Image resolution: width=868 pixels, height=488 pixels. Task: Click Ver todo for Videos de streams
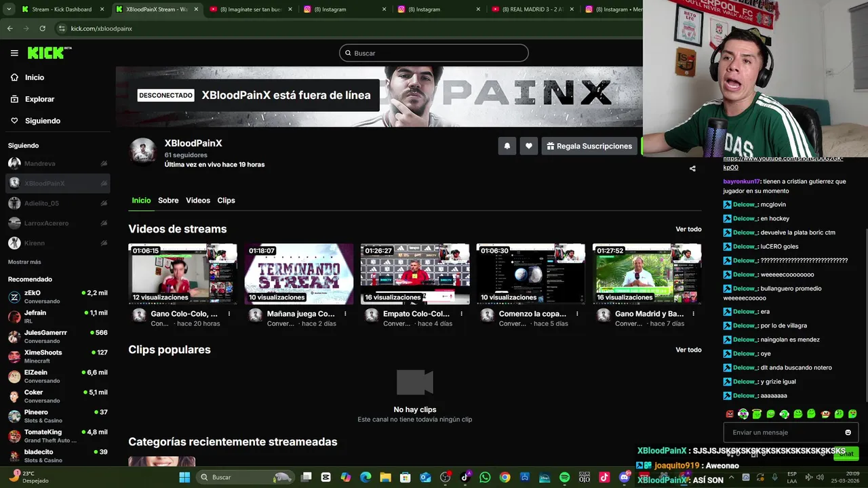(x=688, y=229)
